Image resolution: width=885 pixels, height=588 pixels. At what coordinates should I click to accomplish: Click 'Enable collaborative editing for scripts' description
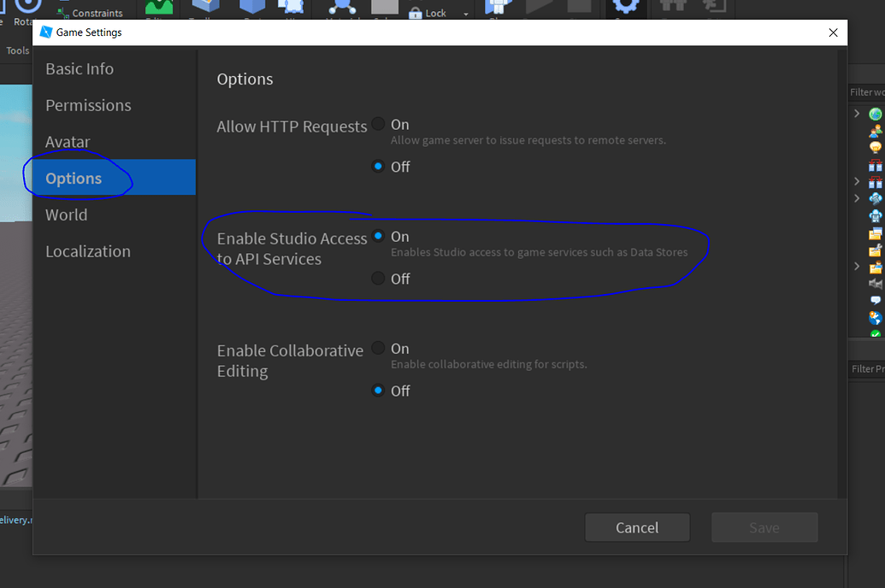click(x=489, y=365)
